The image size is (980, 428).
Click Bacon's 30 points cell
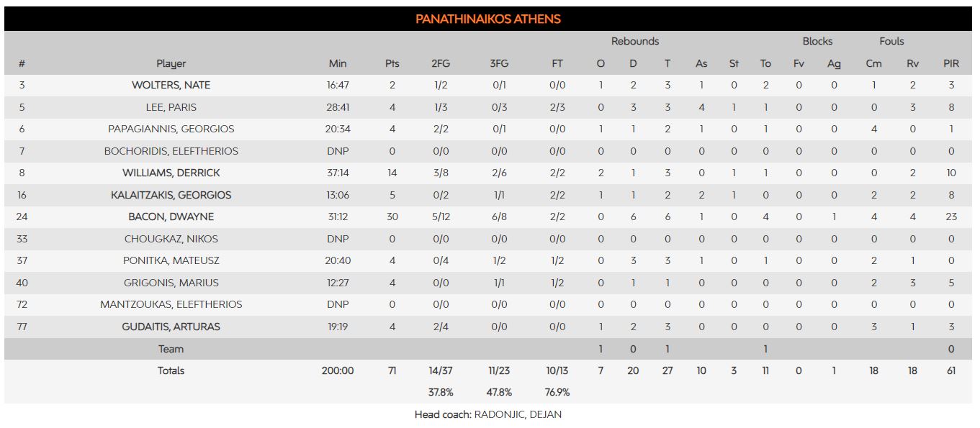pos(392,217)
